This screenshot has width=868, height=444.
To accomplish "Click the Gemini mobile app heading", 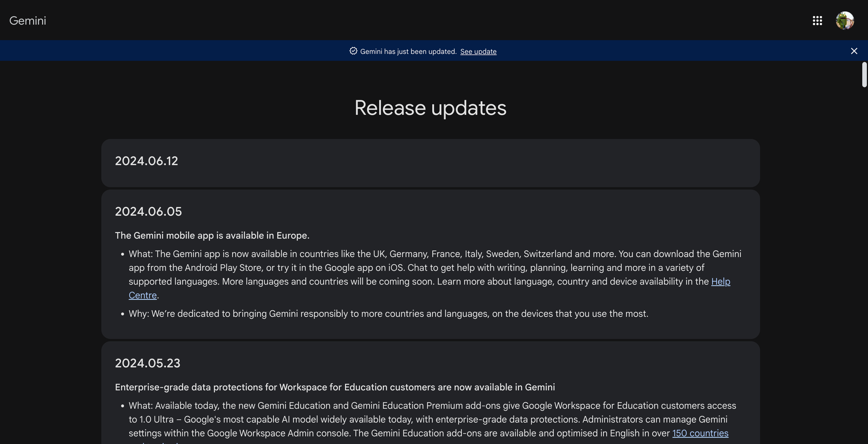I will pos(212,235).
